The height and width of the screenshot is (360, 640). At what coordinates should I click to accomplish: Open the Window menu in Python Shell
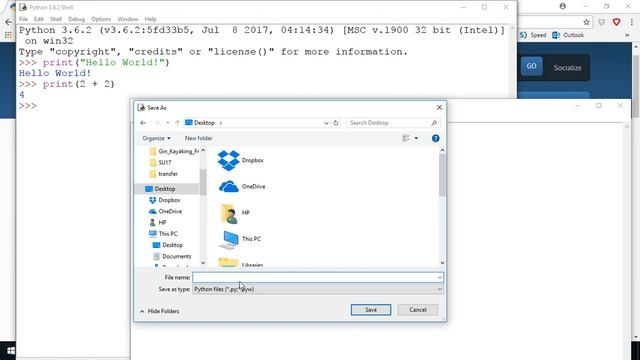pyautogui.click(x=128, y=19)
